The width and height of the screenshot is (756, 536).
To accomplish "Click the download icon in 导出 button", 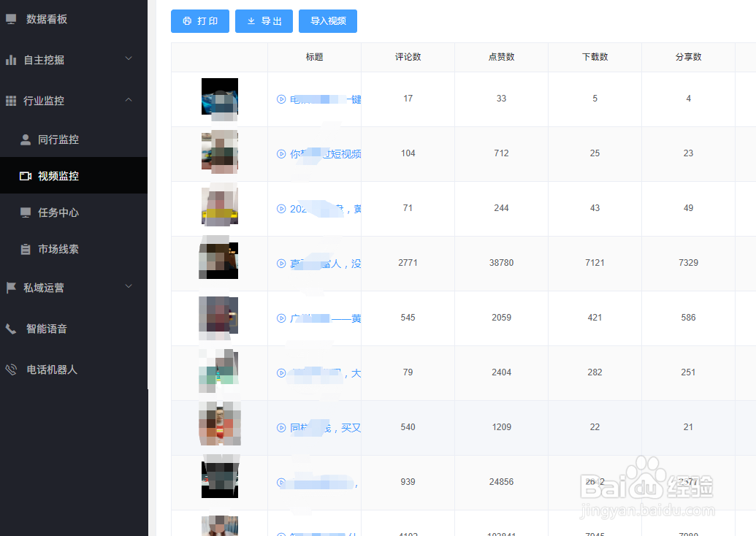I will click(x=251, y=21).
